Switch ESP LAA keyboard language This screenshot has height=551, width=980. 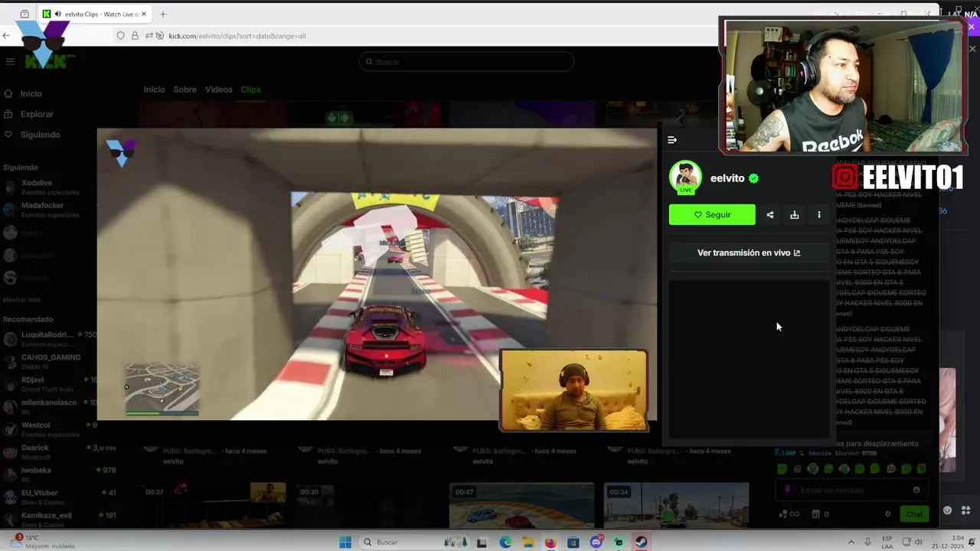pos(887,542)
